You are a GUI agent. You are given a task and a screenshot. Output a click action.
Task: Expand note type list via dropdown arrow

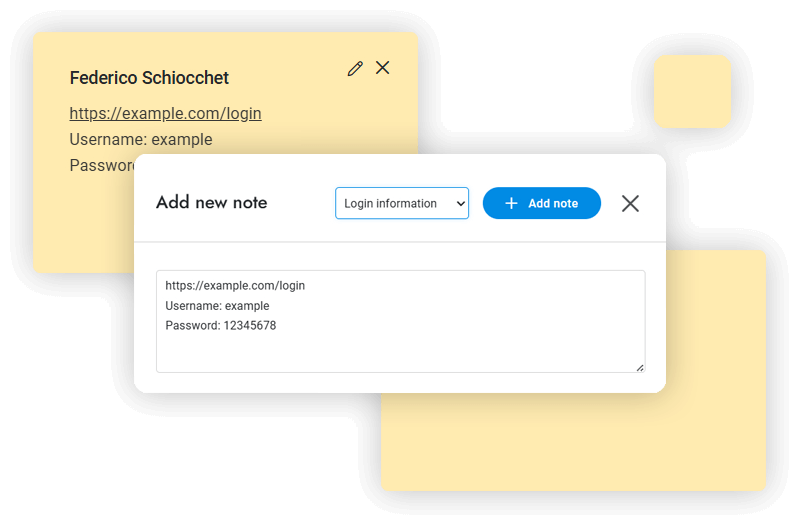(x=460, y=204)
